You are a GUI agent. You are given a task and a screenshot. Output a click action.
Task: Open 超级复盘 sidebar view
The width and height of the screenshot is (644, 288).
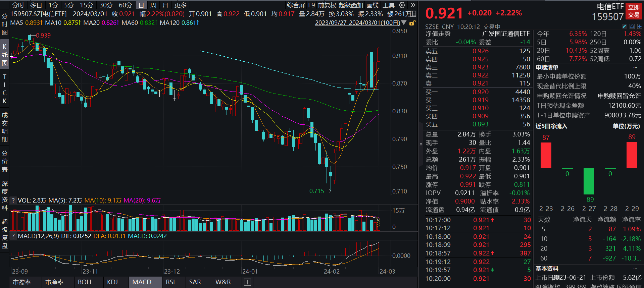point(5,234)
